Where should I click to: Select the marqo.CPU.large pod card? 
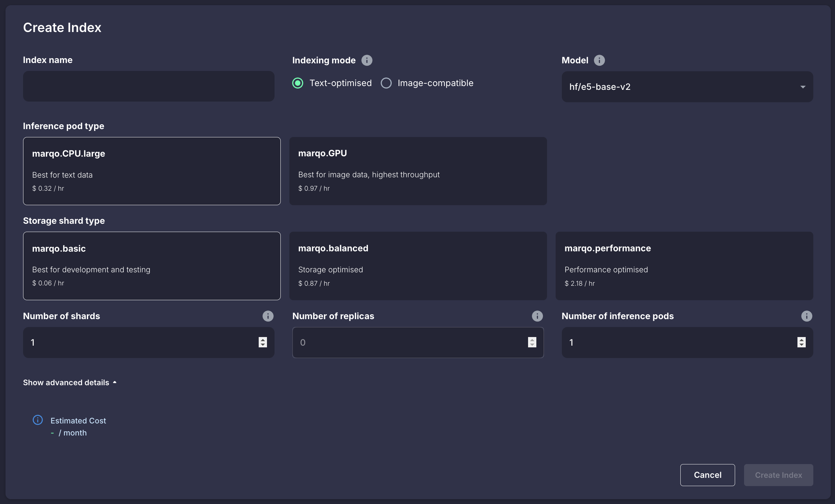click(152, 171)
